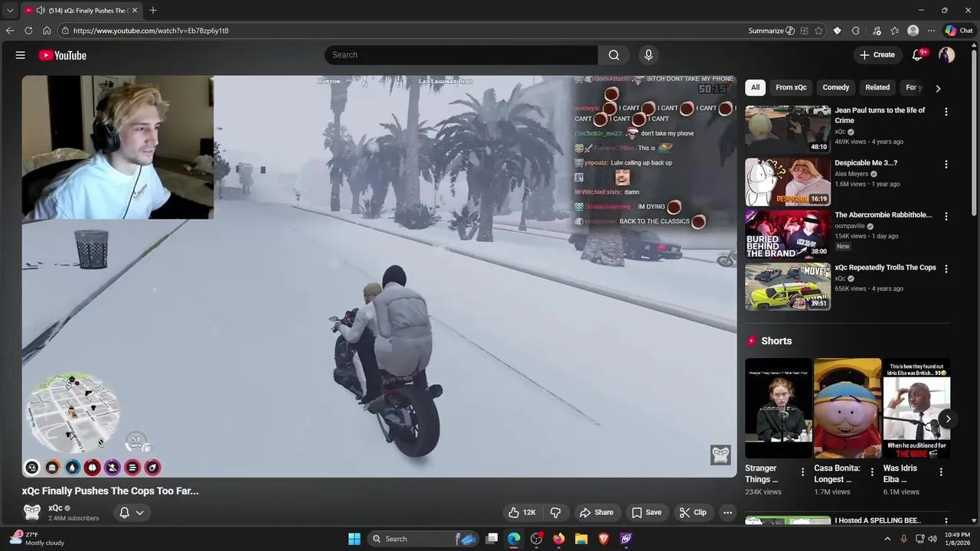Open Copilot Chat button

[959, 31]
